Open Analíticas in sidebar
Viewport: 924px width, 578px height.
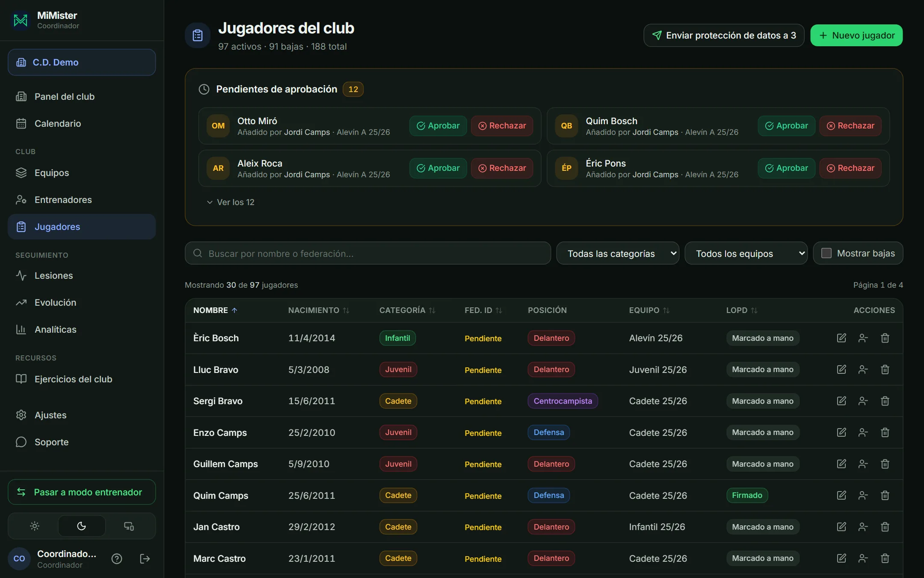(x=82, y=330)
